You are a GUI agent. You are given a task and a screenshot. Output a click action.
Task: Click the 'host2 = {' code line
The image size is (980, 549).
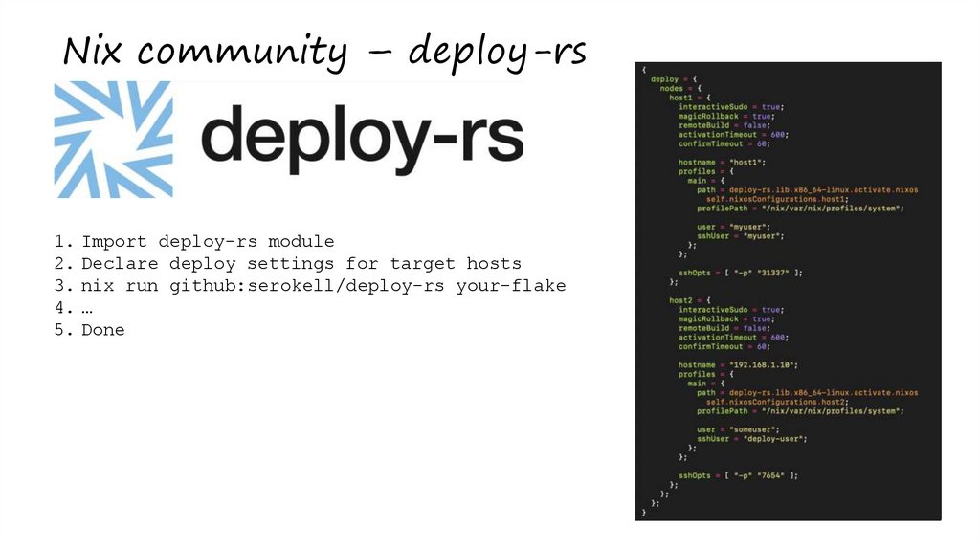coord(690,300)
